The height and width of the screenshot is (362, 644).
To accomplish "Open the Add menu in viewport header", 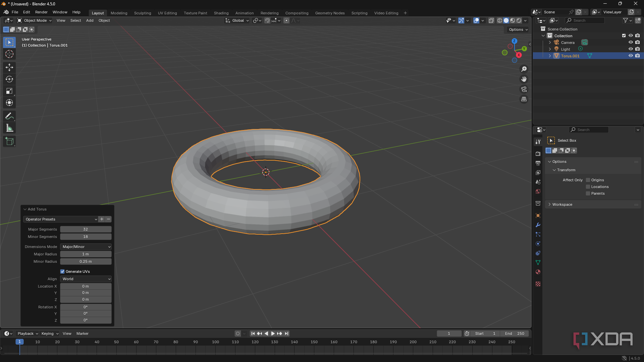I will coord(90,20).
